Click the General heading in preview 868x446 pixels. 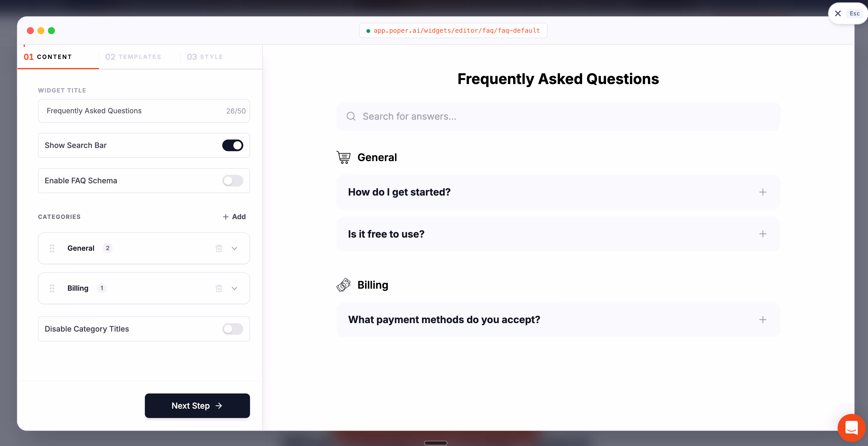click(x=377, y=157)
